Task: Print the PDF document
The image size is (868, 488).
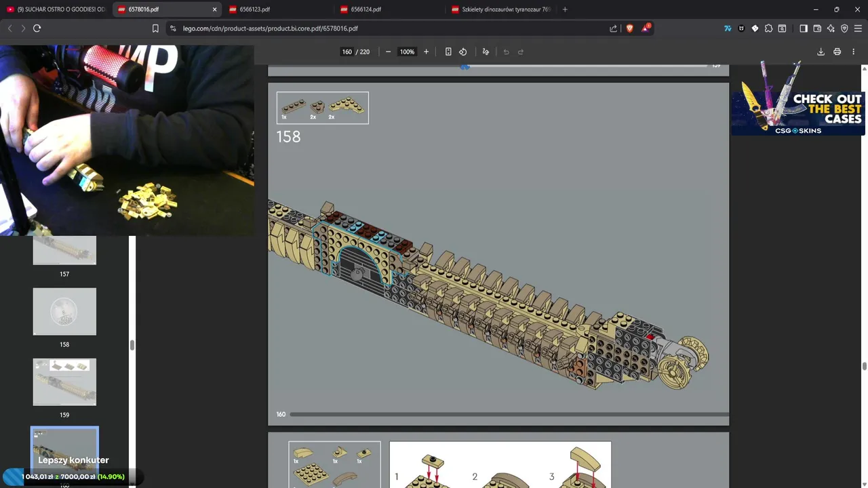Action: pyautogui.click(x=837, y=52)
